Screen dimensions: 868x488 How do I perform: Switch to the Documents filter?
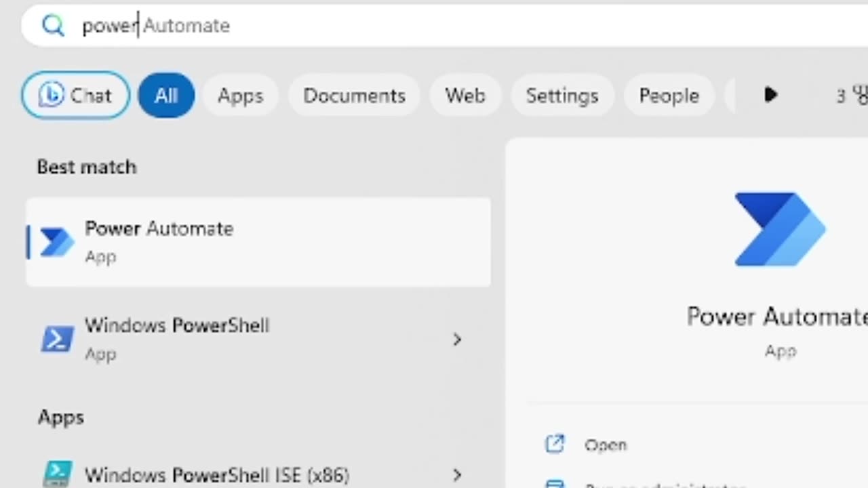tap(354, 96)
